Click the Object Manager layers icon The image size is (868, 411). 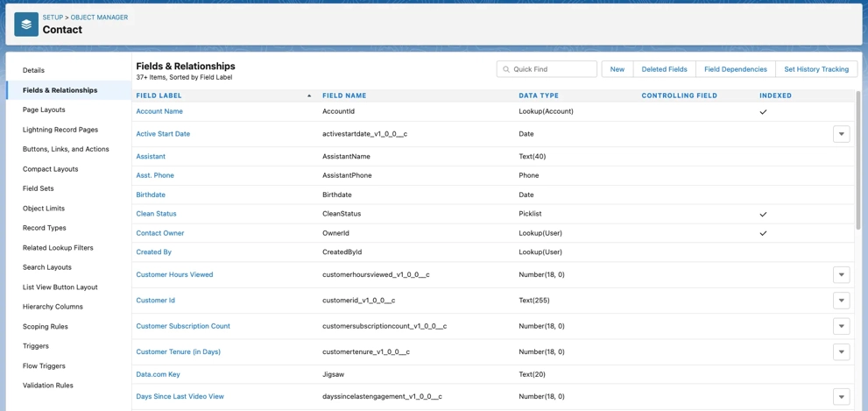26,25
